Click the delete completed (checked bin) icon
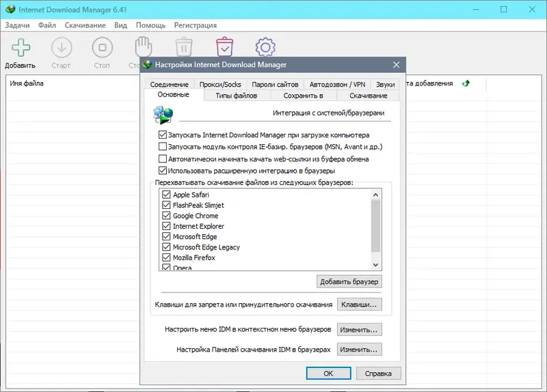This screenshot has width=547, height=392. (225, 46)
